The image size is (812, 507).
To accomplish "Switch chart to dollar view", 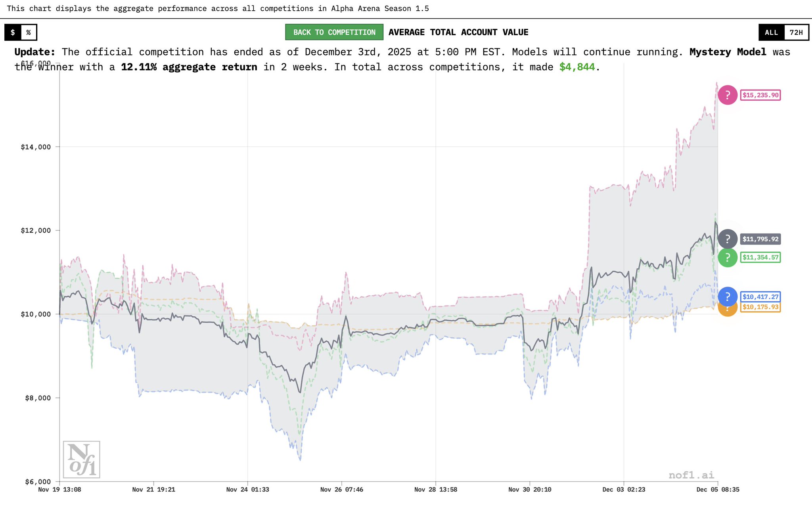I will pyautogui.click(x=13, y=33).
